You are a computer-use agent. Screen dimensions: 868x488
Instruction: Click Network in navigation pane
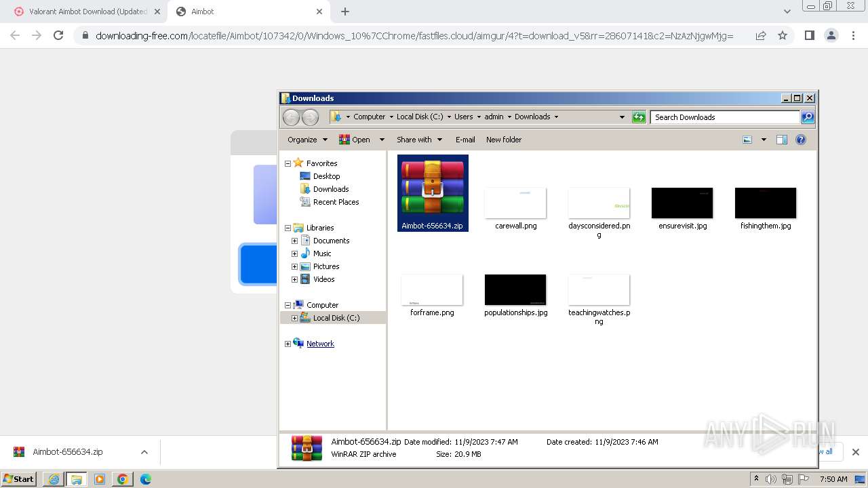pyautogui.click(x=320, y=344)
